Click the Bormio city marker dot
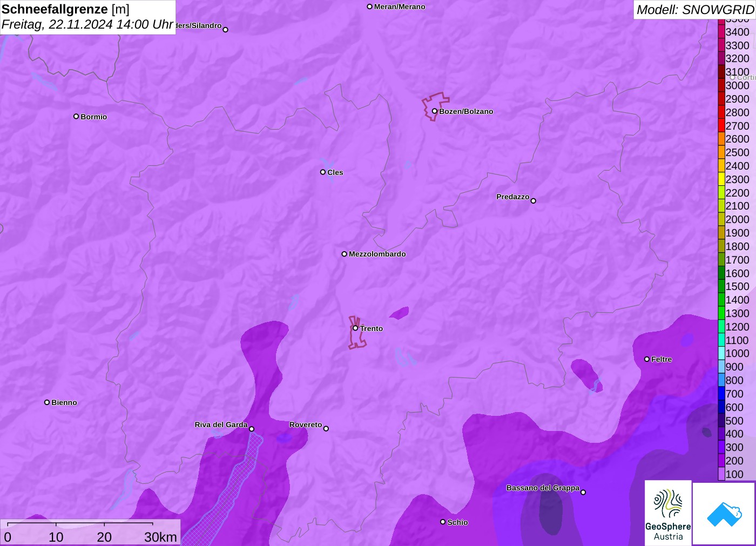The image size is (756, 546). click(76, 116)
